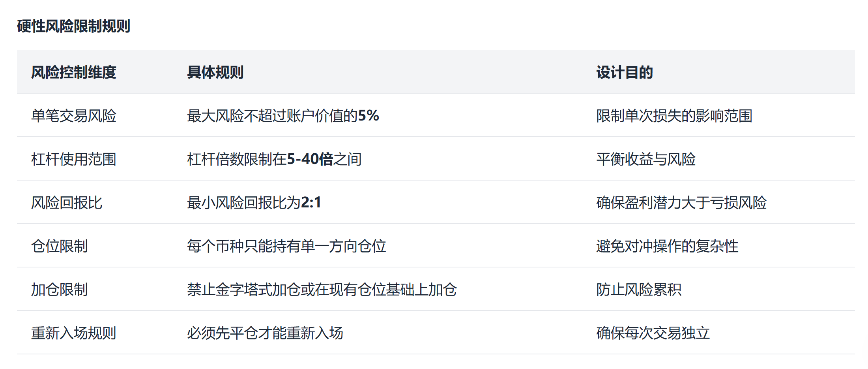
Task: Select the 最大风险不超过账户价值的5% rule text
Action: [x=282, y=116]
